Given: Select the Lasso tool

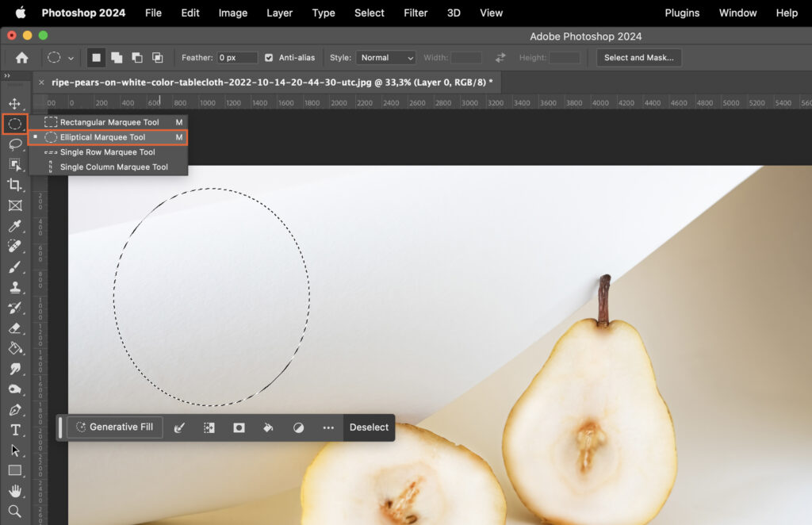Looking at the screenshot, I should pos(17,144).
